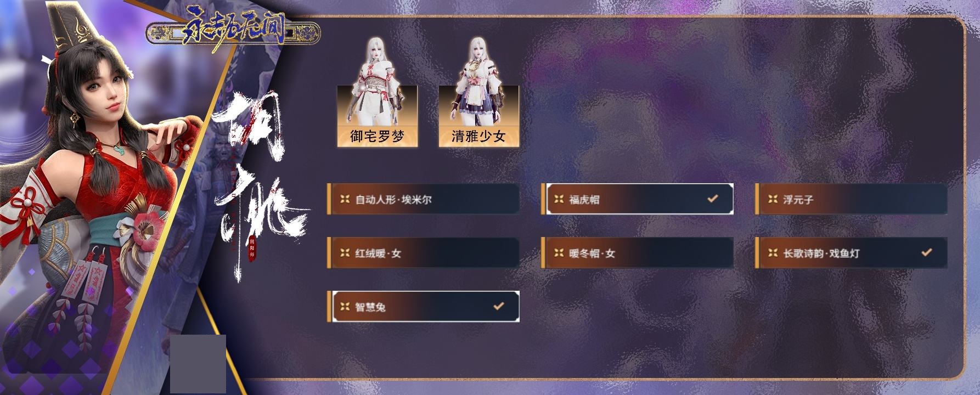The image size is (980, 395).
Task: Pick the 红绒暖·女 entry
Action: [423, 253]
